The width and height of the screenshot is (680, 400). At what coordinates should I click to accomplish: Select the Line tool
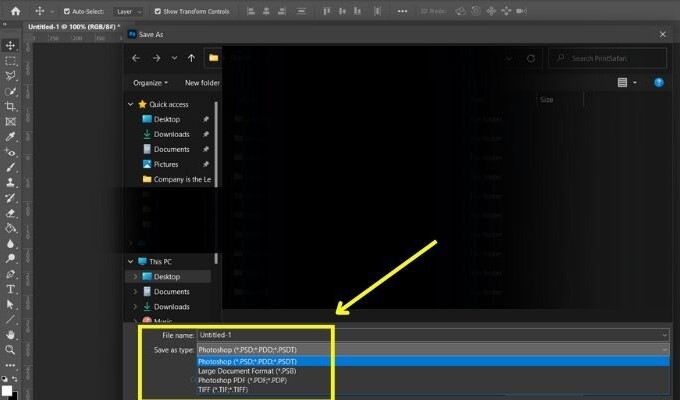pos(10,319)
